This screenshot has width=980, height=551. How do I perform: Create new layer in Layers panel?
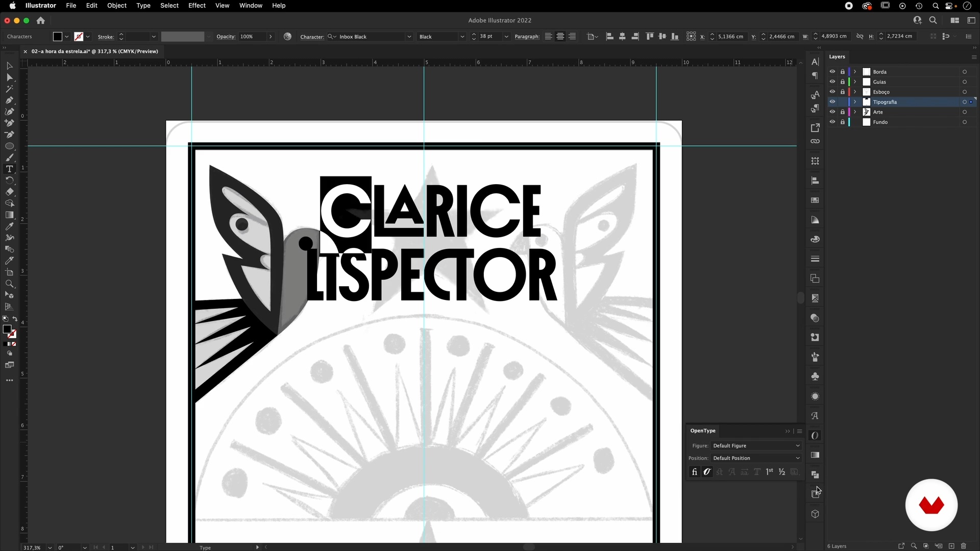tap(951, 546)
